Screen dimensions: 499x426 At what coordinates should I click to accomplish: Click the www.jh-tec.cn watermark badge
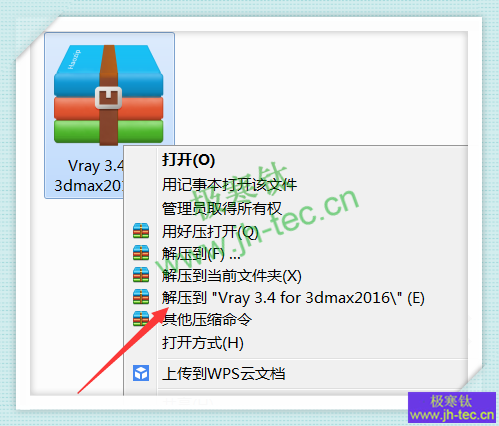(452, 408)
